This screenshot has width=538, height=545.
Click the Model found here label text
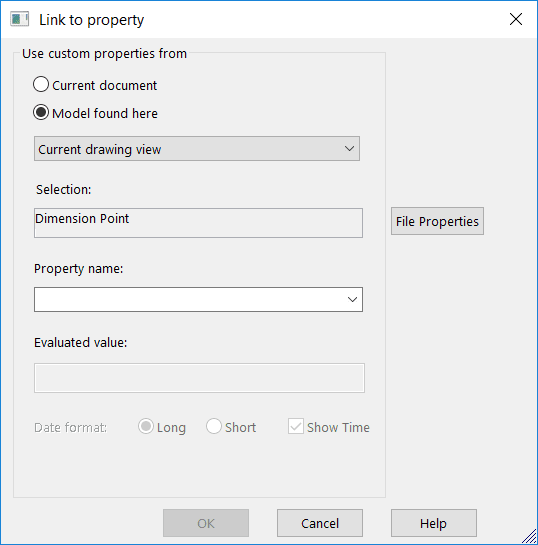[x=105, y=113]
